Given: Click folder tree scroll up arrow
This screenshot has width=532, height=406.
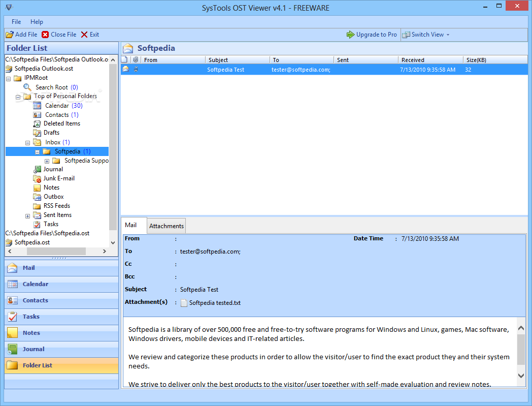Looking at the screenshot, I should coord(113,60).
